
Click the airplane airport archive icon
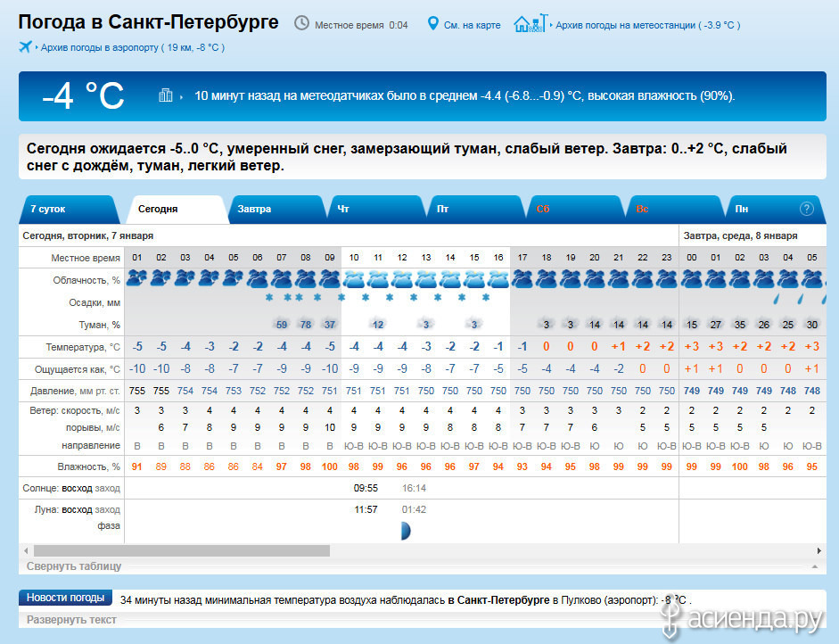pyautogui.click(x=25, y=46)
